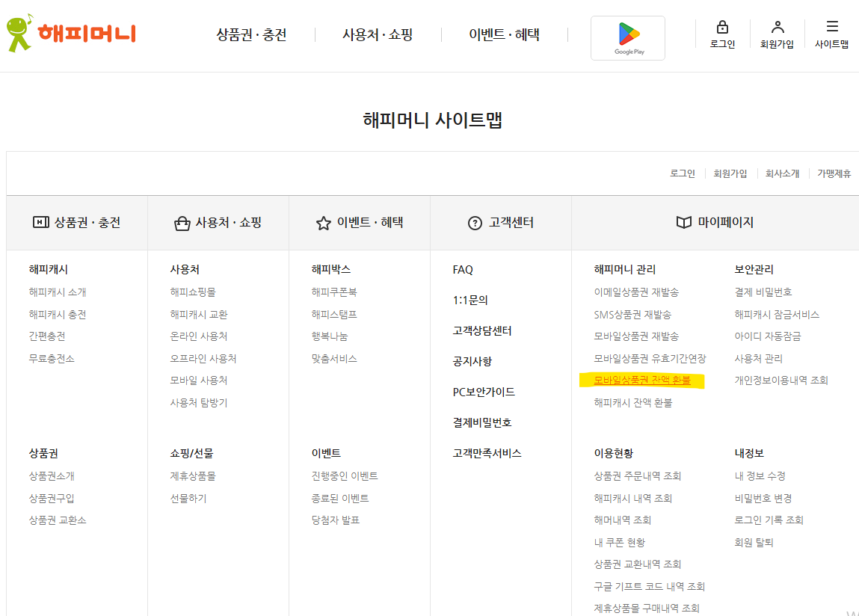Go to 해피캐시 충전
Image resolution: width=859 pixels, height=616 pixels.
(58, 315)
